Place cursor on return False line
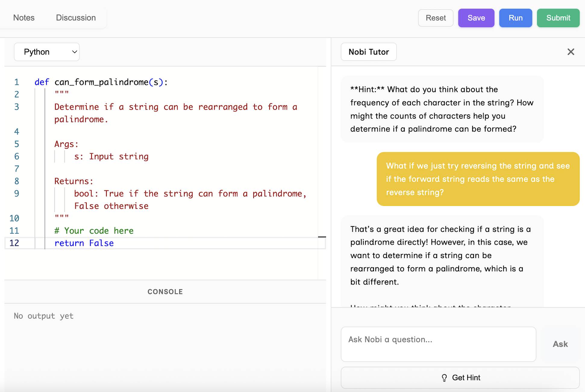 (84, 243)
